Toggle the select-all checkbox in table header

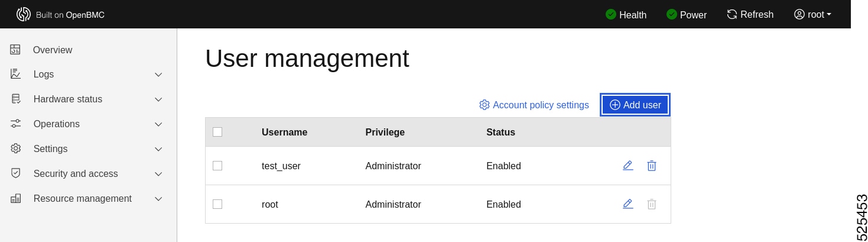pyautogui.click(x=217, y=132)
